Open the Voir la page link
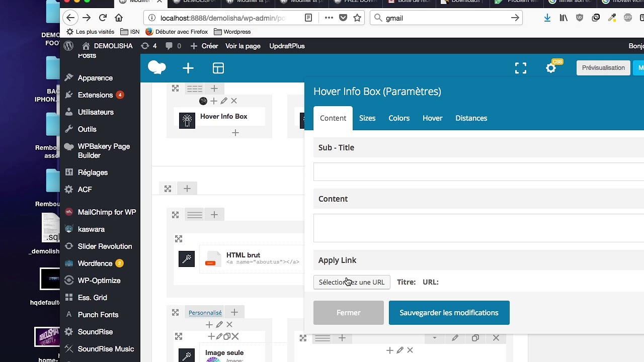Screen dimensions: 644x362 pyautogui.click(x=243, y=46)
